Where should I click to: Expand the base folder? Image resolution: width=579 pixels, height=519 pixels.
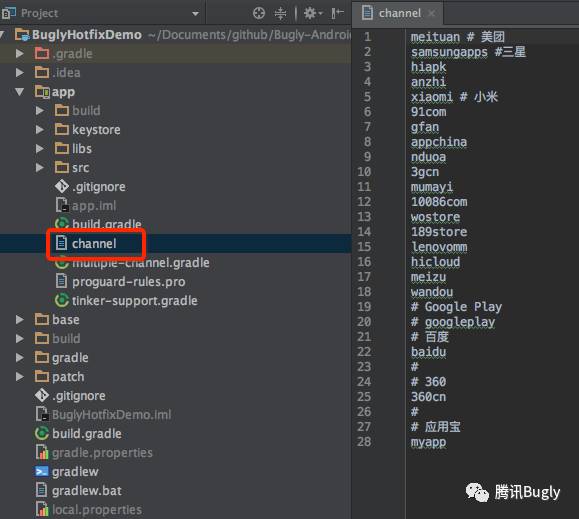tap(20, 320)
